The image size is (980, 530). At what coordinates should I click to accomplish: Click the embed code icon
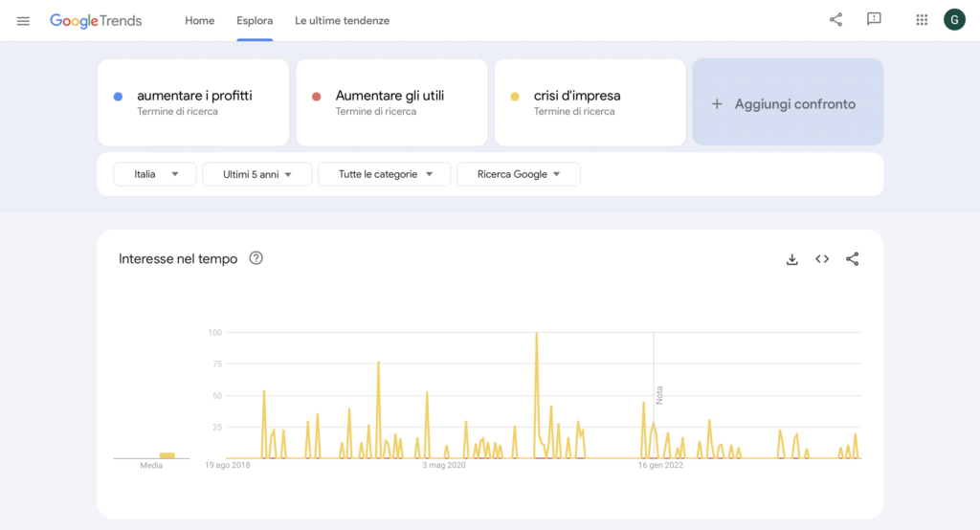[822, 259]
